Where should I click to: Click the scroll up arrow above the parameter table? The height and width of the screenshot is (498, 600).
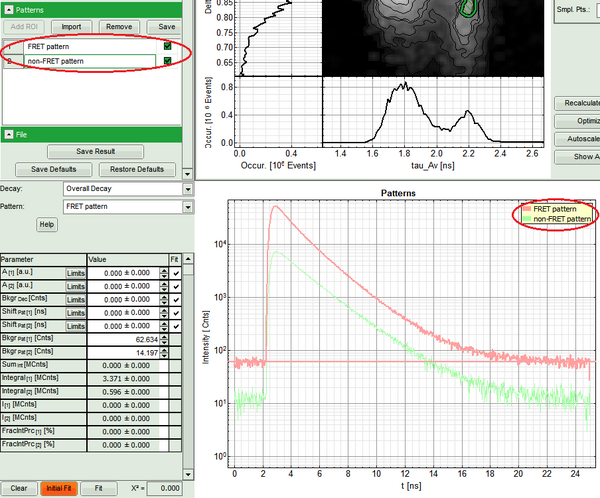(188, 258)
